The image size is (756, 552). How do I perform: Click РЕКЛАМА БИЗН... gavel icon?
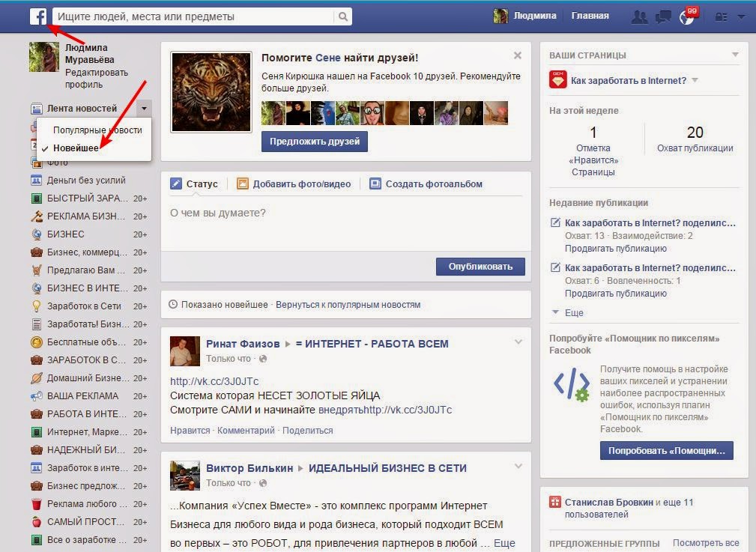pyautogui.click(x=36, y=216)
